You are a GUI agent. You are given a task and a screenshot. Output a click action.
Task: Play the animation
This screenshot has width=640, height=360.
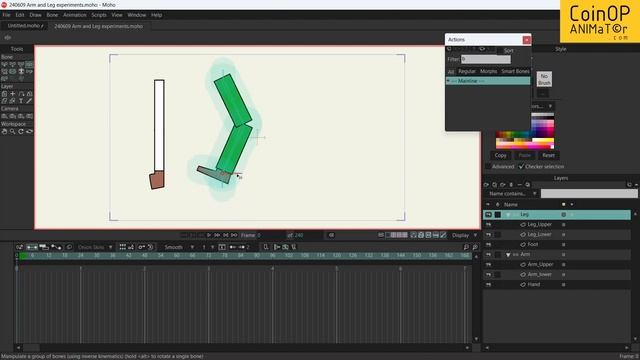(209, 235)
